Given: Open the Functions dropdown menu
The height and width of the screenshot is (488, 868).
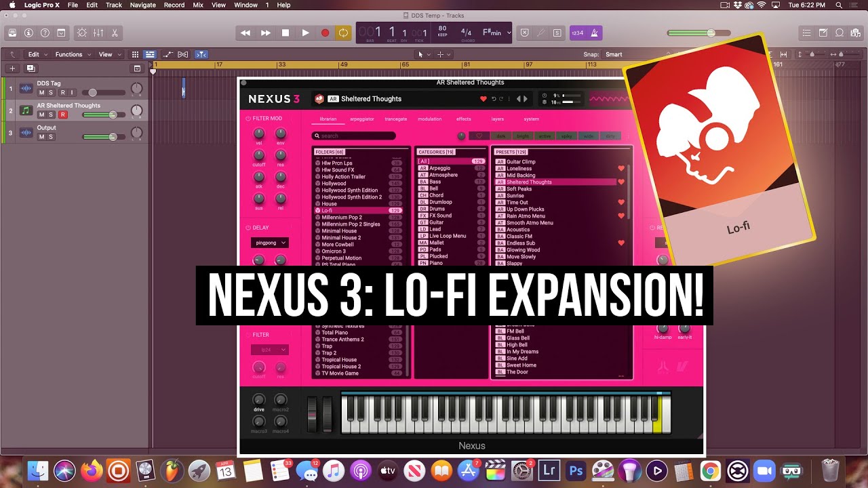Looking at the screenshot, I should point(72,54).
